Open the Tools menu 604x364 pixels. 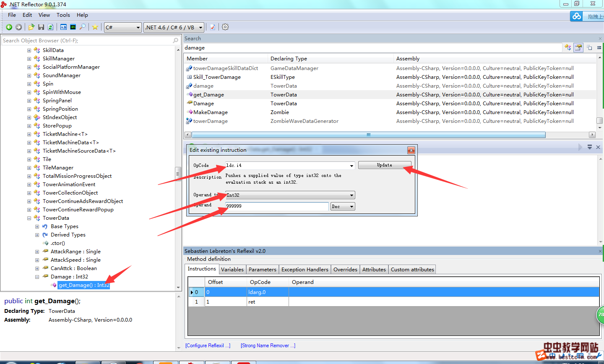pos(63,15)
